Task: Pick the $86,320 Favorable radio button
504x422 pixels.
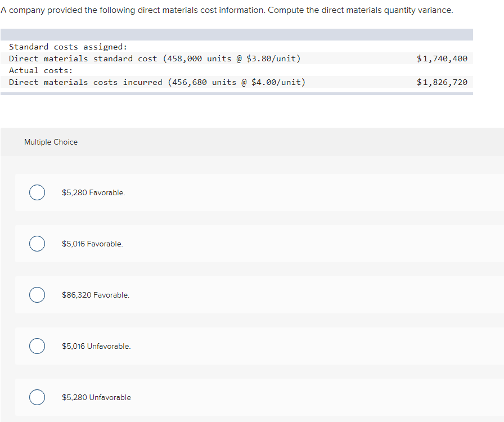Action: click(37, 295)
